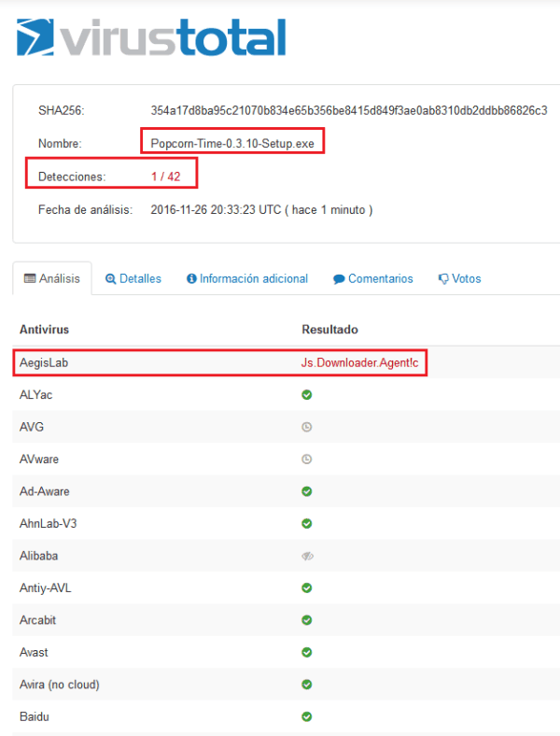Viewport: 560px width, 736px height.
Task: Click the Fecha de análisis label
Action: coord(85,210)
